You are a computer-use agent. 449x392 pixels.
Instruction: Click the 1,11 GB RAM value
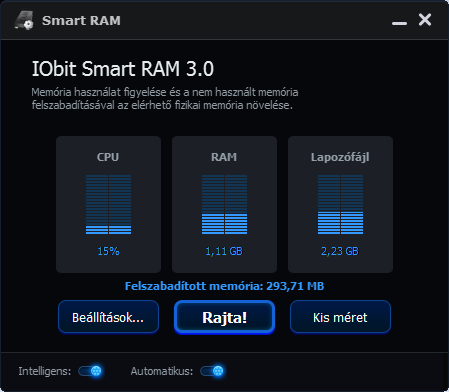pyautogui.click(x=224, y=251)
